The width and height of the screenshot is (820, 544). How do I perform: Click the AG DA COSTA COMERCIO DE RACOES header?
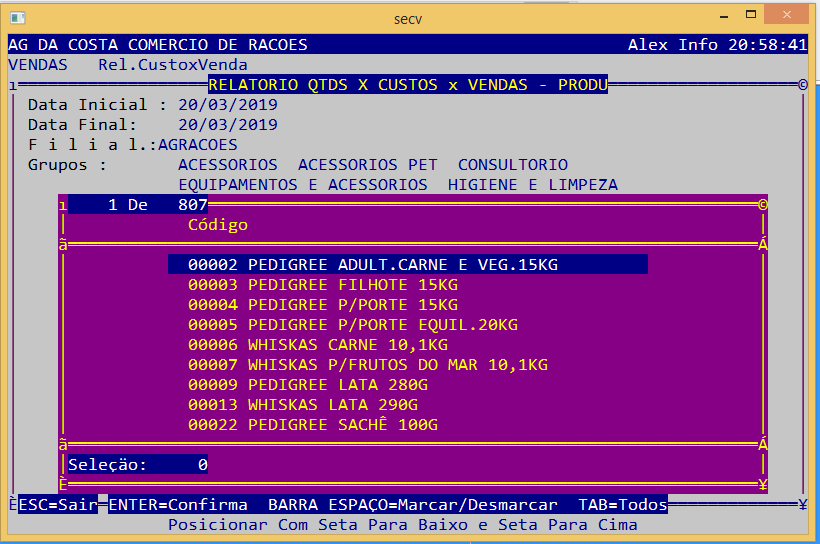click(x=157, y=44)
